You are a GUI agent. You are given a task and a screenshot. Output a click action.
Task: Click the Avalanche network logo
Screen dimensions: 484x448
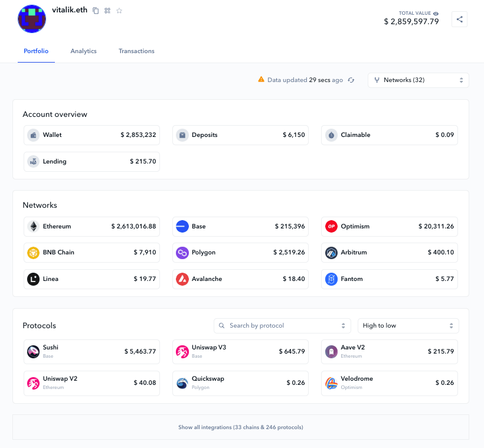(182, 279)
